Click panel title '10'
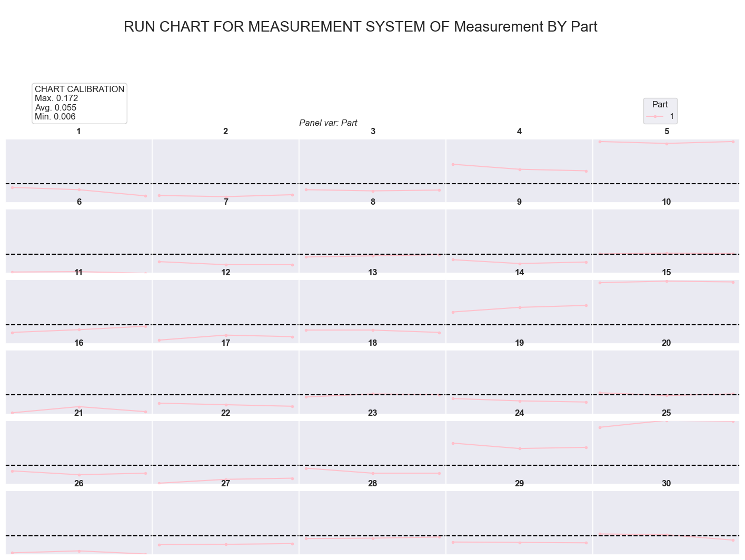Image resolution: width=745 pixels, height=560 pixels. pyautogui.click(x=667, y=202)
